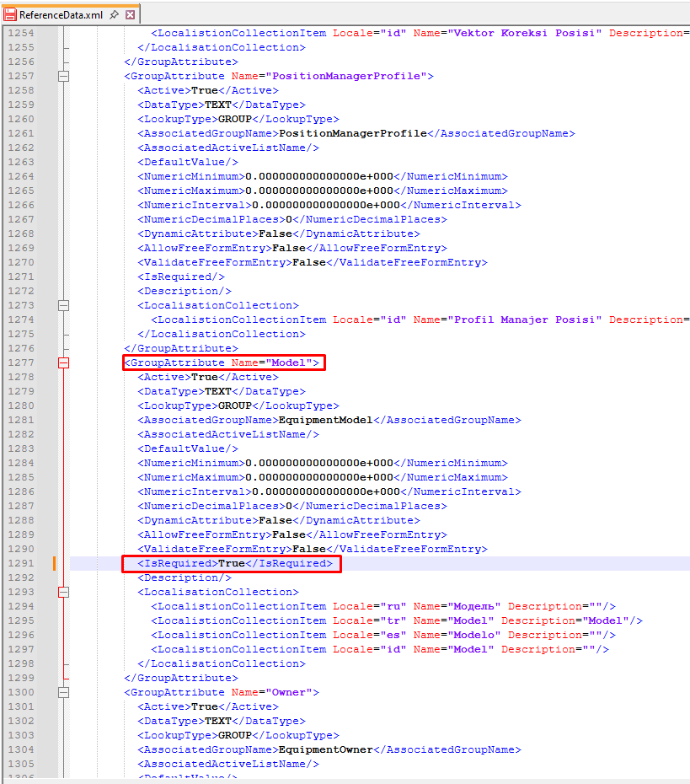Place cursor on the IsRequired True value
This screenshot has width=690, height=784.
pos(231,563)
